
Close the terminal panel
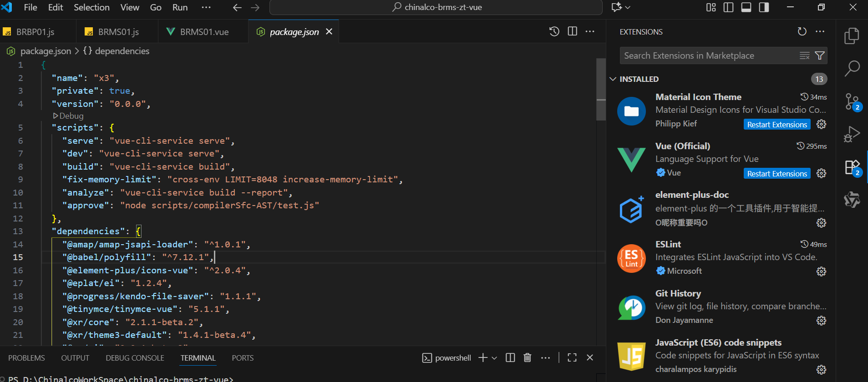point(590,358)
